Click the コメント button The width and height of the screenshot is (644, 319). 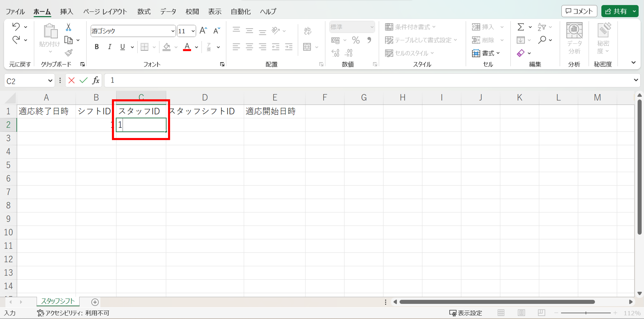(x=579, y=11)
